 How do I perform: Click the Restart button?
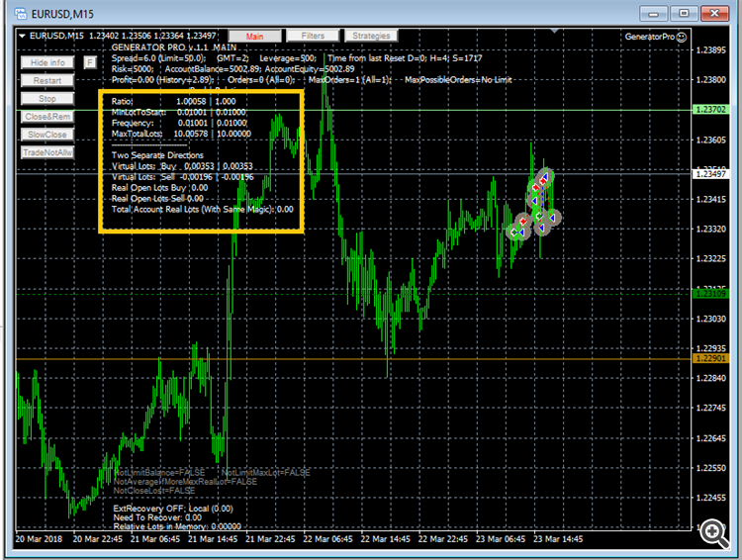(47, 81)
